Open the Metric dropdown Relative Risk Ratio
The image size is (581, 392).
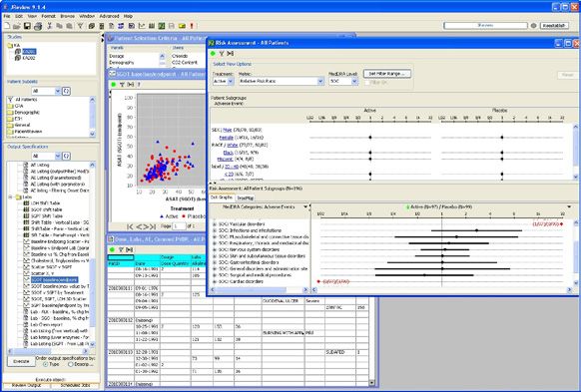tap(282, 81)
